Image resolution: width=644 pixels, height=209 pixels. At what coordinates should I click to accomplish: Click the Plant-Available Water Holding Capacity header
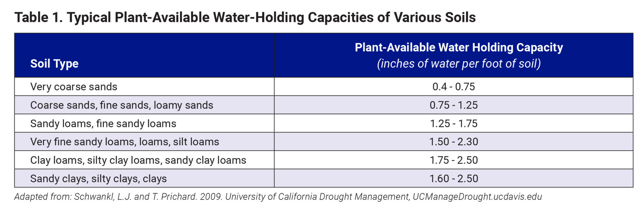[x=459, y=48]
